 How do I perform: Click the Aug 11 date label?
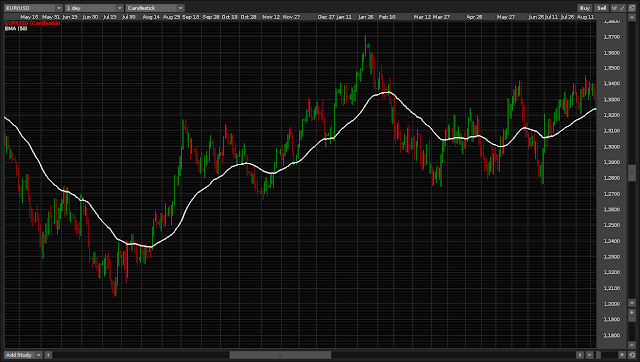pyautogui.click(x=585, y=17)
